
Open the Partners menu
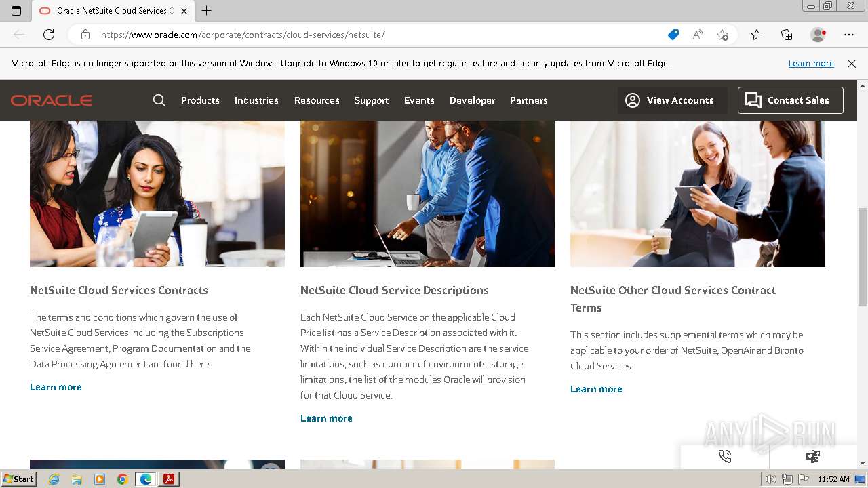coord(529,100)
